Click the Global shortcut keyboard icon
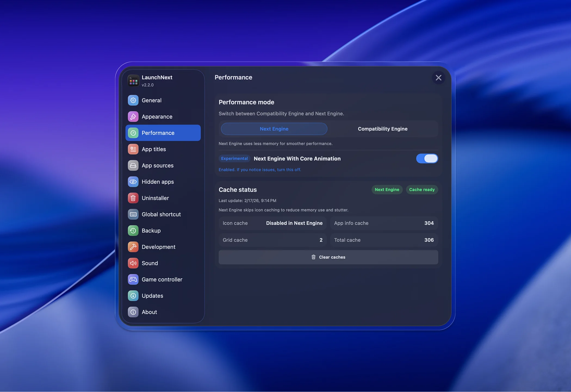571x392 pixels. click(133, 214)
